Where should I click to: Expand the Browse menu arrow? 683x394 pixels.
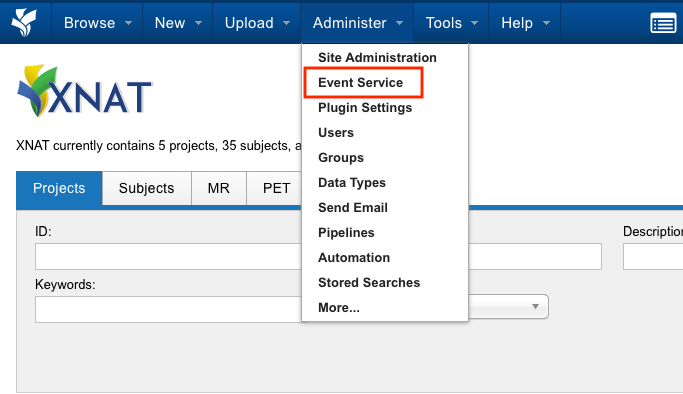pyautogui.click(x=128, y=23)
